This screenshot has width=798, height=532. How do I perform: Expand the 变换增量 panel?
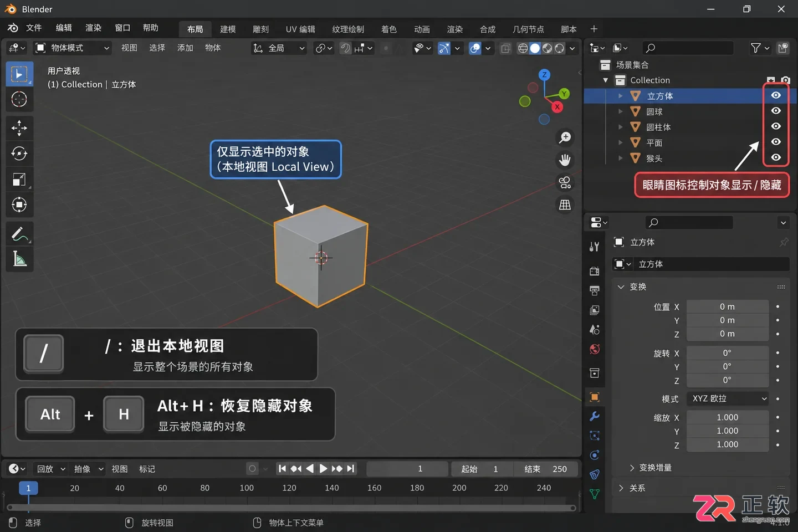[x=651, y=468]
